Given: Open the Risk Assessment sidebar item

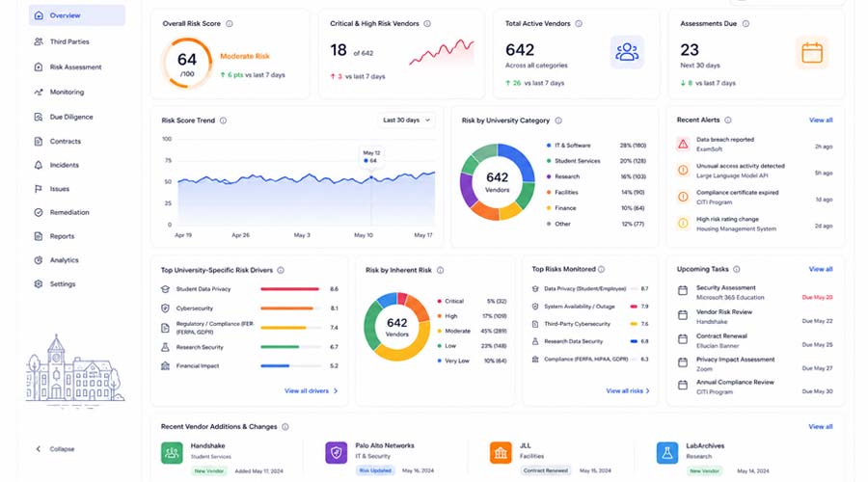Looking at the screenshot, I should click(77, 67).
